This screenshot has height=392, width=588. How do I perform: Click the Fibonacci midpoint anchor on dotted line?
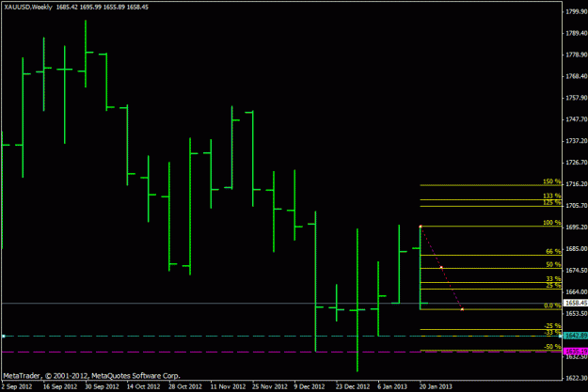pos(441,268)
